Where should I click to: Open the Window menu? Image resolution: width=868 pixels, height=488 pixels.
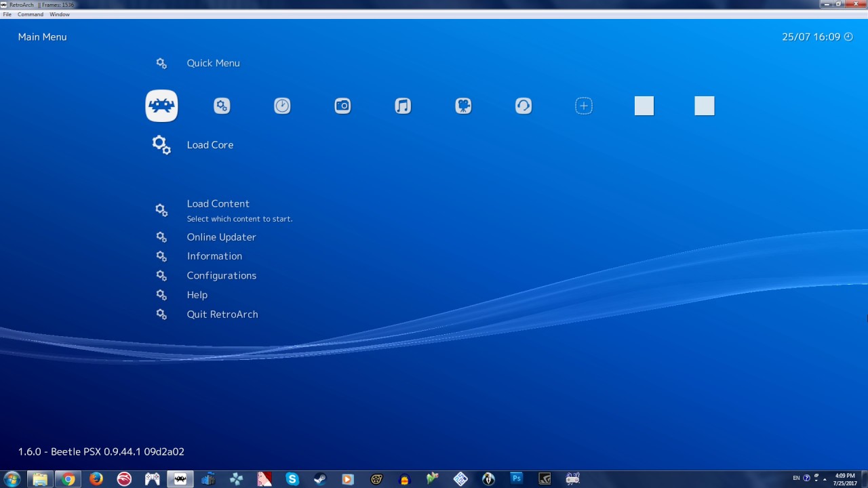[x=60, y=14]
